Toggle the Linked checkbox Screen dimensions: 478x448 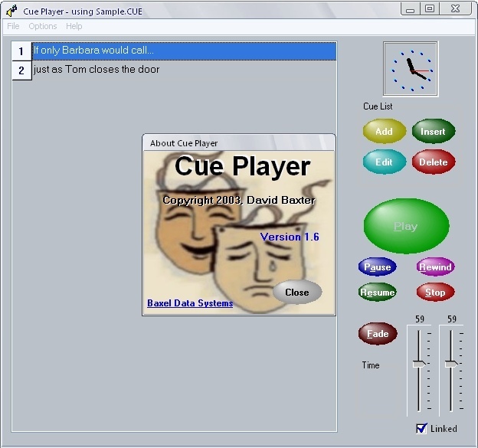point(421,429)
